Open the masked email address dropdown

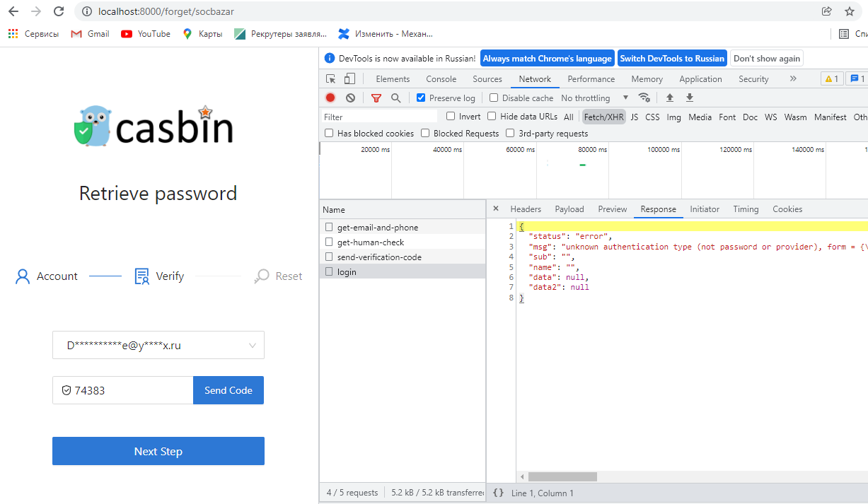tap(252, 345)
